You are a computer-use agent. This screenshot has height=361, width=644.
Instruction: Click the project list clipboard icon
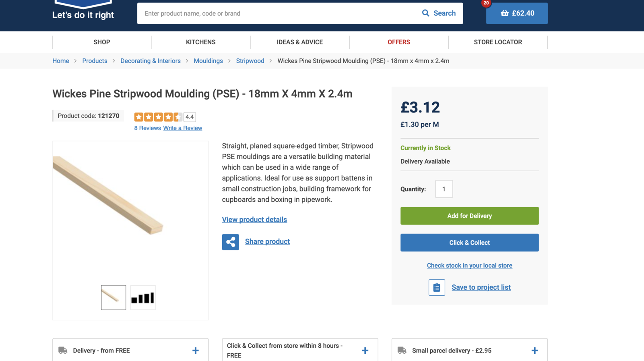click(437, 288)
